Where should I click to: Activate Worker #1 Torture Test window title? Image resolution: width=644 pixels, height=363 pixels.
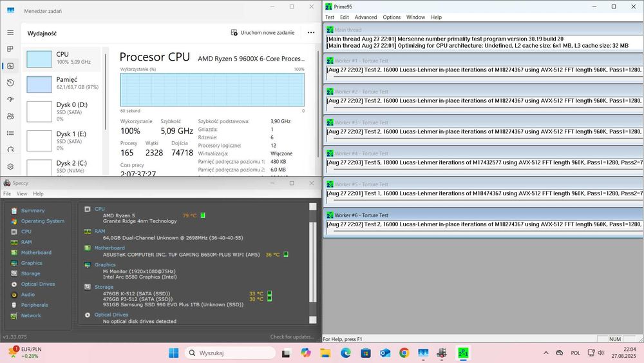pos(361,61)
